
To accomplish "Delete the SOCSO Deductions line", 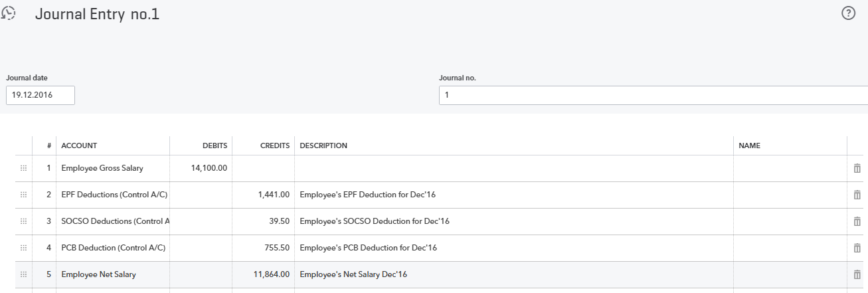I will [857, 221].
